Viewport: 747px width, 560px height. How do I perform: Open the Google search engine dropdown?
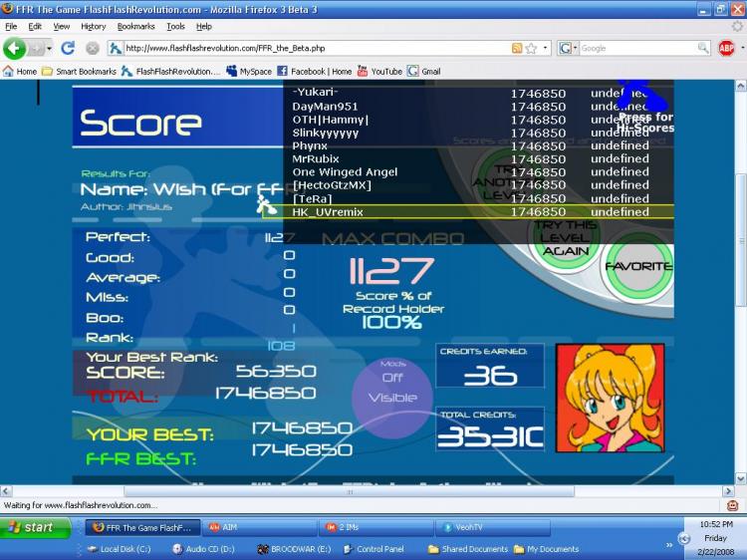(x=570, y=48)
